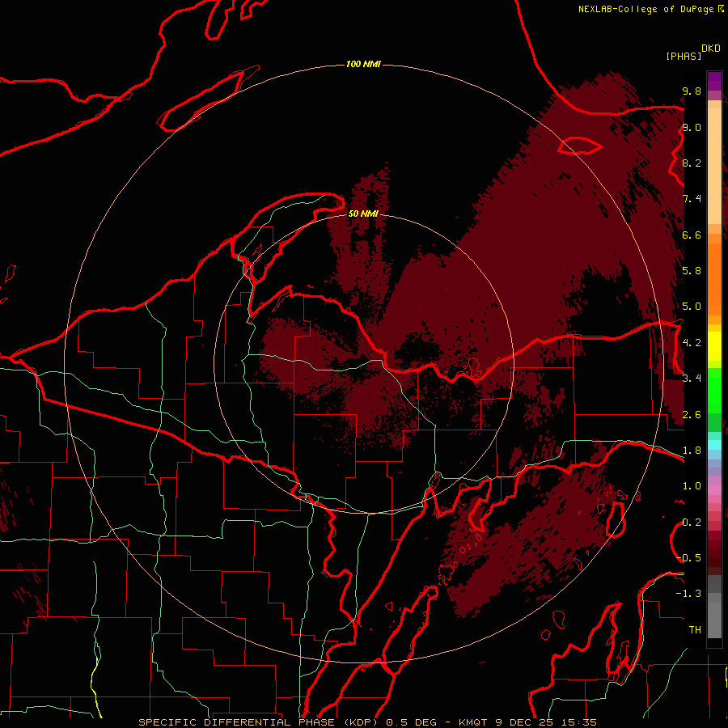Click the NEXLAB-College of DuPage credit text
728x728 pixels.
[645, 9]
